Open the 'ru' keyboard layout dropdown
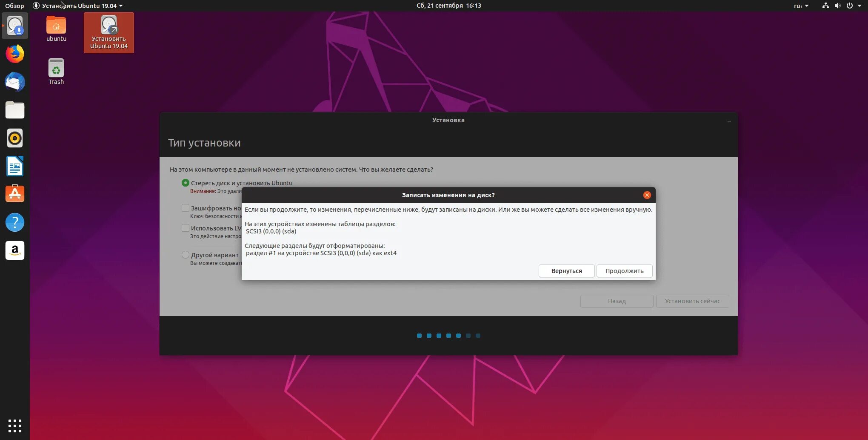 [x=801, y=6]
